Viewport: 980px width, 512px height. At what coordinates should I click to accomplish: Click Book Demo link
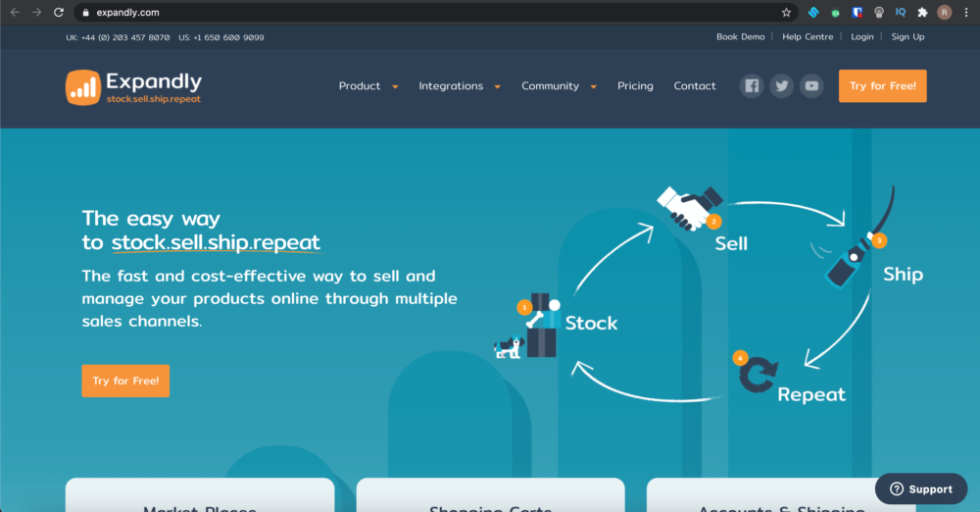click(740, 37)
